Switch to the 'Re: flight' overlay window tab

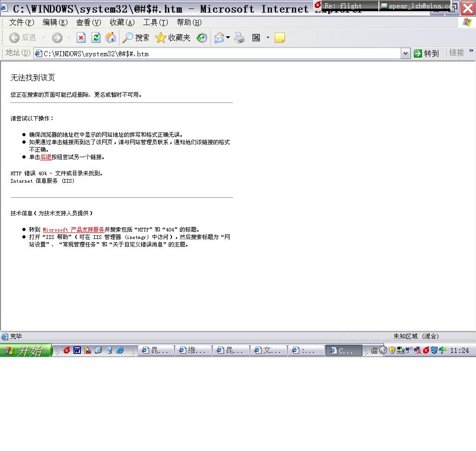346,6
